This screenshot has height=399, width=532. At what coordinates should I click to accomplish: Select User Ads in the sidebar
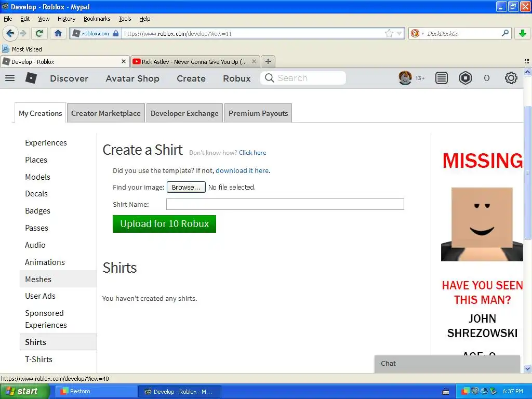click(40, 296)
